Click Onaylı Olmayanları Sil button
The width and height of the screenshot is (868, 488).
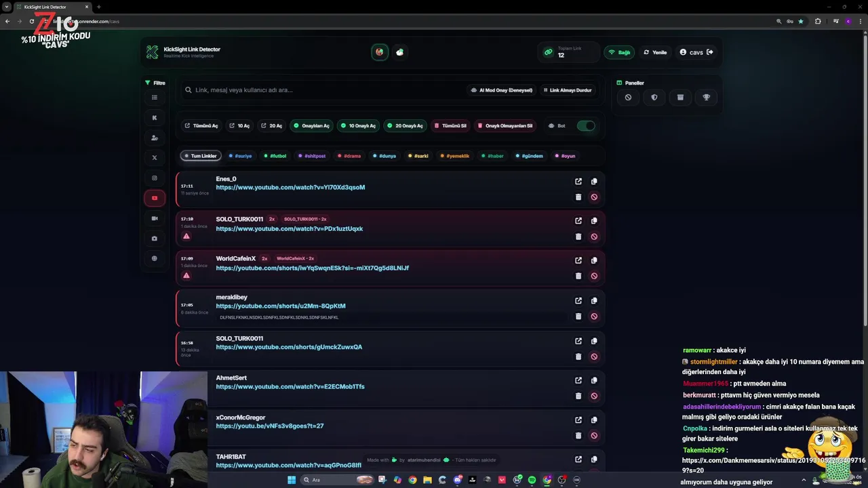click(505, 126)
